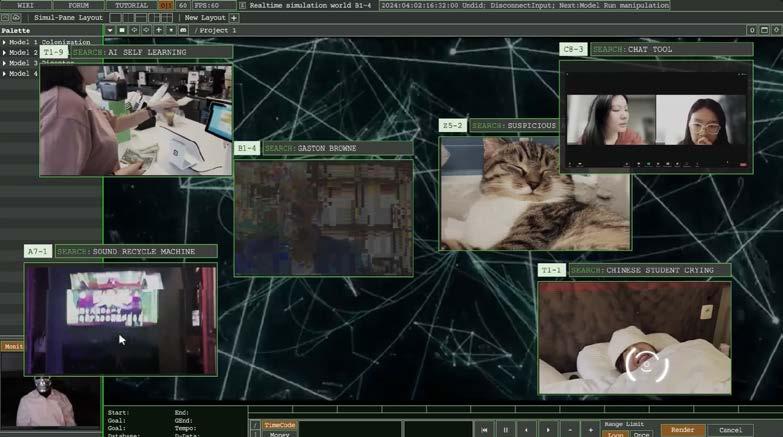This screenshot has height=437, width=783.
Task: Click the rightmost diamond icon in top-right toolbar
Action: point(777,30)
